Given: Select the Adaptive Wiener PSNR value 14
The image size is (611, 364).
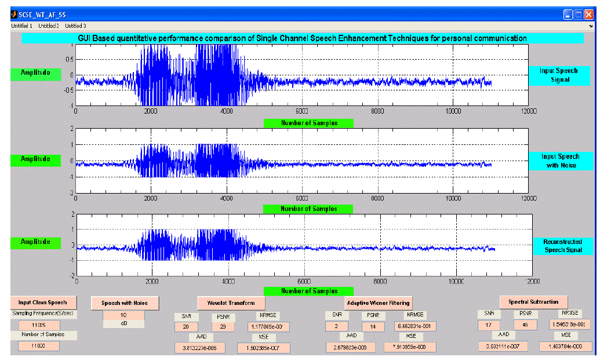Looking at the screenshot, I should point(373,326).
